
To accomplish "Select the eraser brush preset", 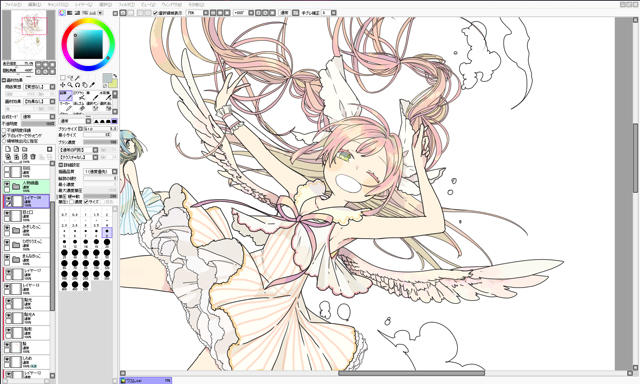I will point(79,106).
